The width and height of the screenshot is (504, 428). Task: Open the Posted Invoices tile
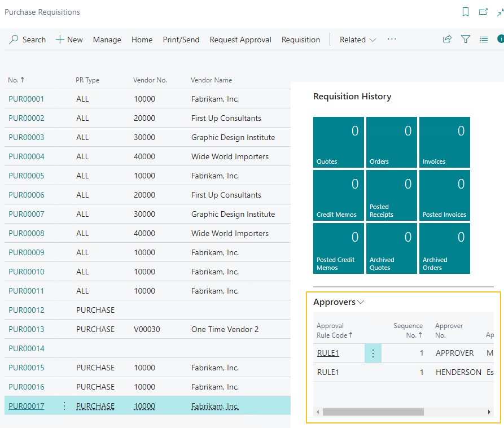point(444,195)
